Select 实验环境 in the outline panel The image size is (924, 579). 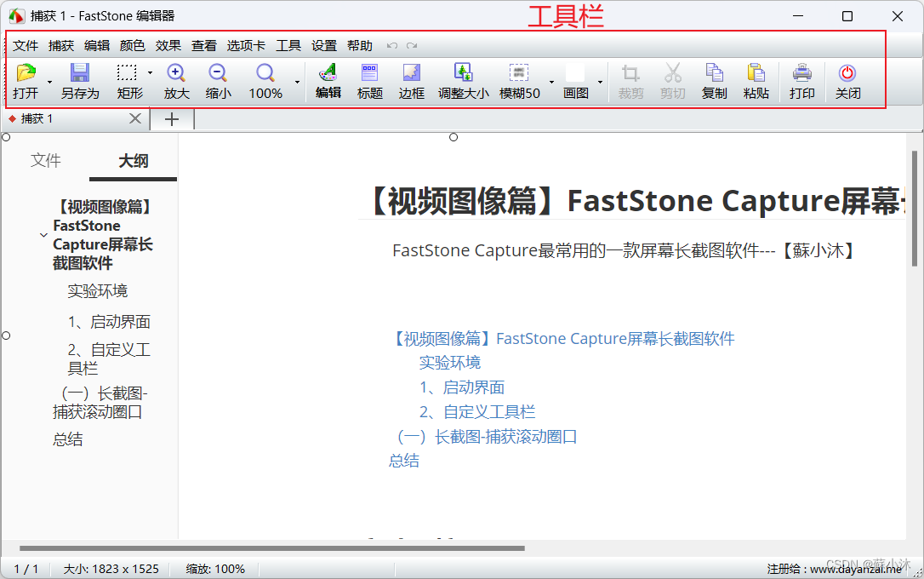click(97, 290)
